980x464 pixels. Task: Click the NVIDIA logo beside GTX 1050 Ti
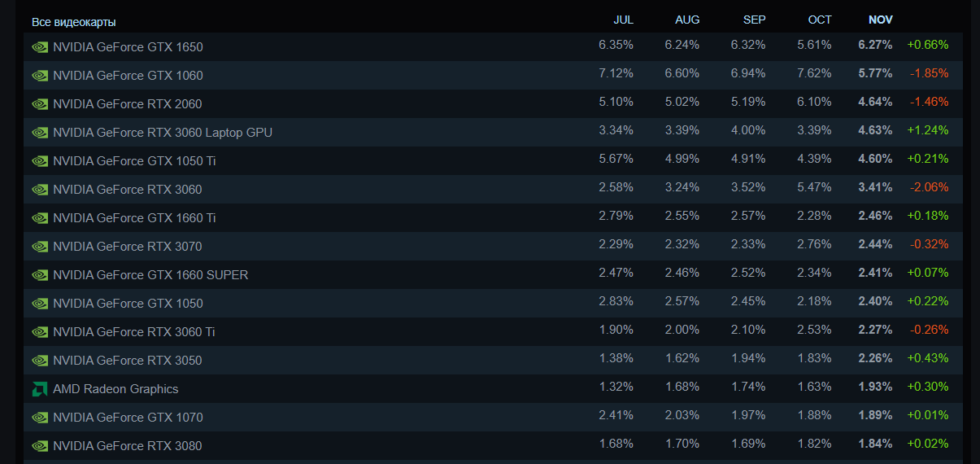pos(40,161)
